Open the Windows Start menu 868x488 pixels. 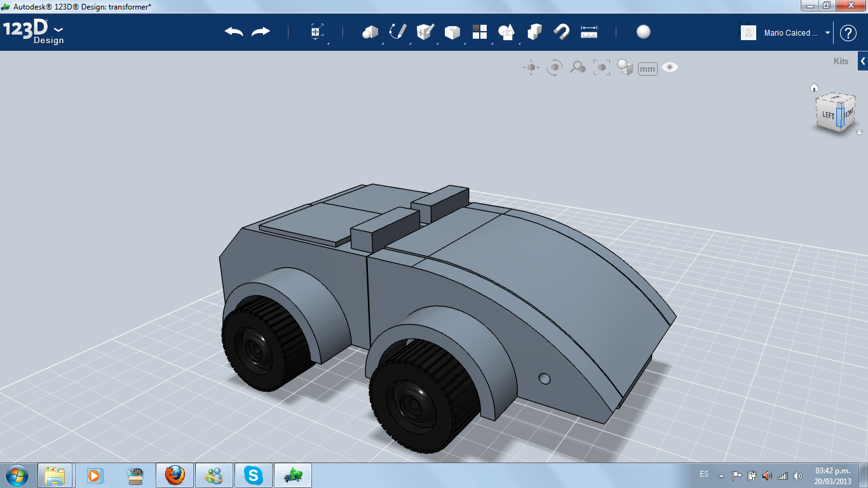click(17, 475)
